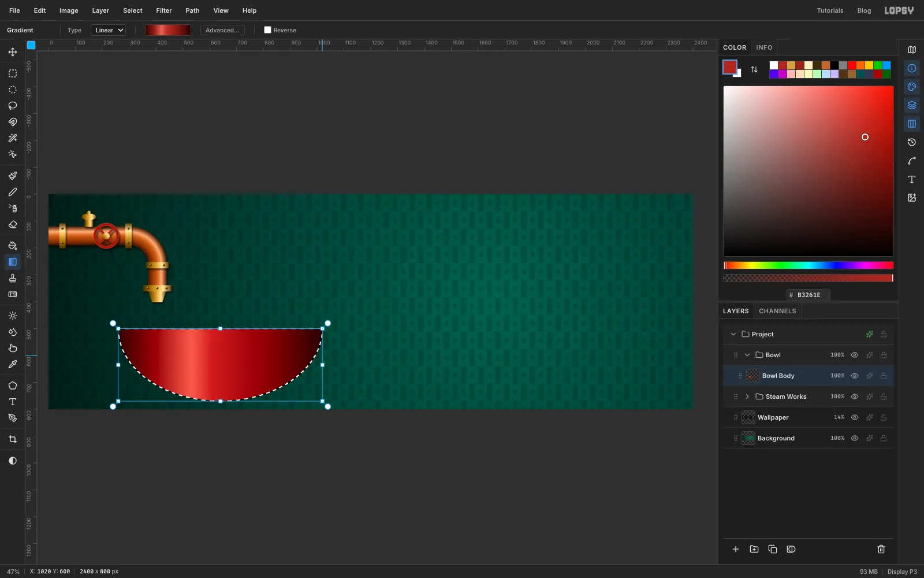Click the hex color input field
Image resolution: width=924 pixels, height=578 pixels.
click(808, 295)
